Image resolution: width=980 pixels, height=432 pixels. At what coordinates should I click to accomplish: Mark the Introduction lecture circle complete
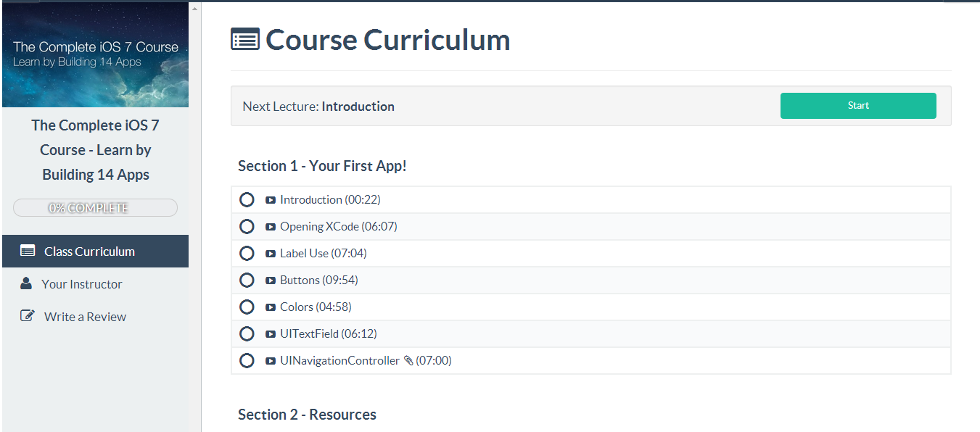tap(247, 200)
